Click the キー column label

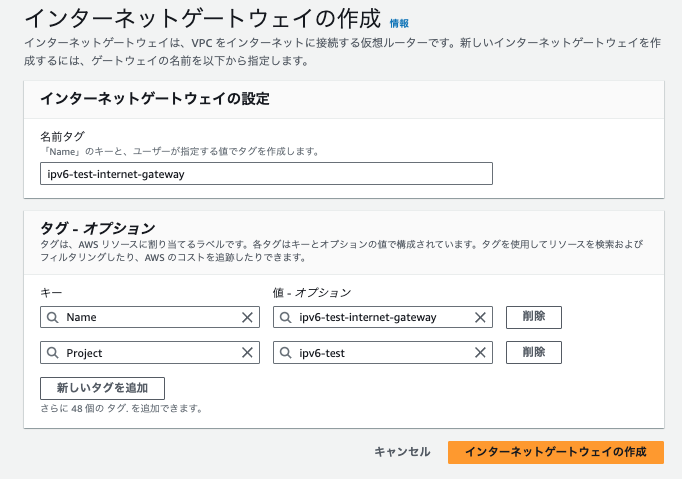click(51, 292)
